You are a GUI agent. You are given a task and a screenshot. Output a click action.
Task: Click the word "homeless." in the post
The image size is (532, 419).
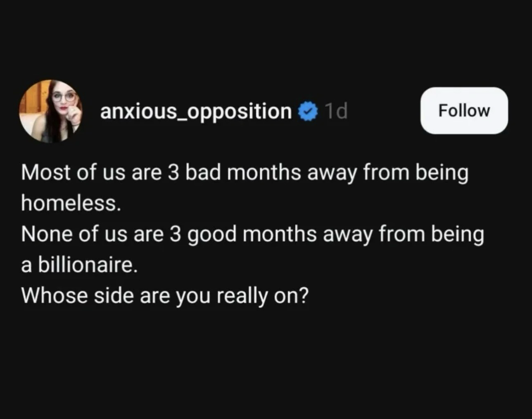71,203
